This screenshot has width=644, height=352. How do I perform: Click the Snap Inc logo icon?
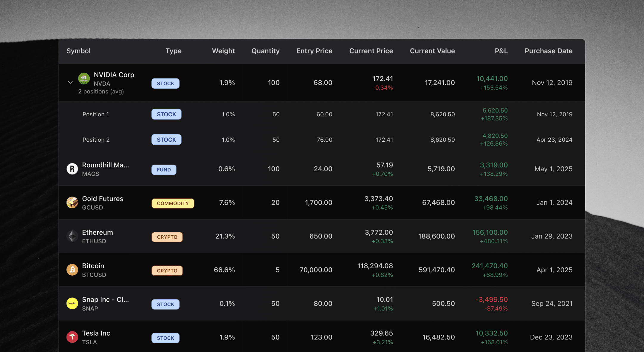(x=72, y=303)
